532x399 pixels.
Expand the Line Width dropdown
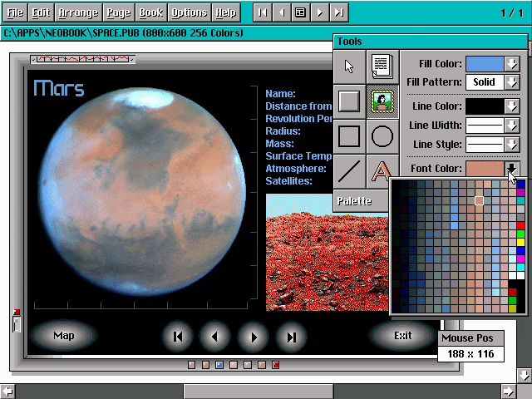tap(512, 126)
